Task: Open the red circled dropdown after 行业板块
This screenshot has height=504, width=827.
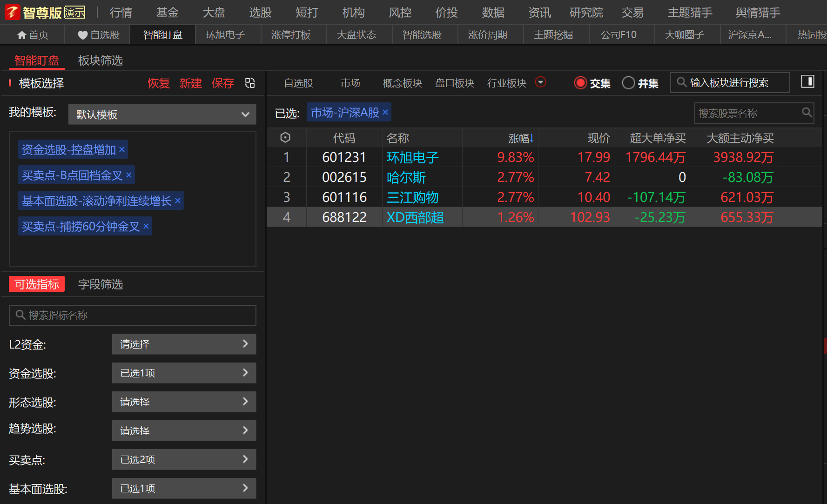Action: pos(540,82)
